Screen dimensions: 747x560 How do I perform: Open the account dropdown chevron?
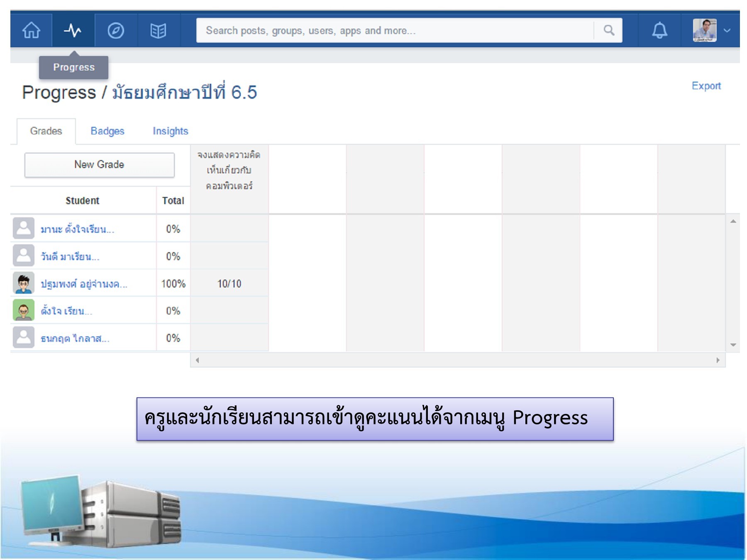tap(727, 30)
